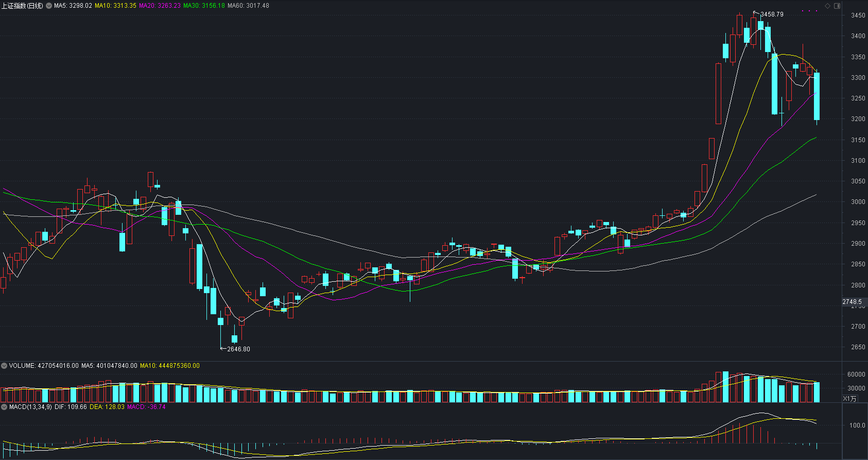Click the 上证指数(日线) chart title

[x=22, y=6]
